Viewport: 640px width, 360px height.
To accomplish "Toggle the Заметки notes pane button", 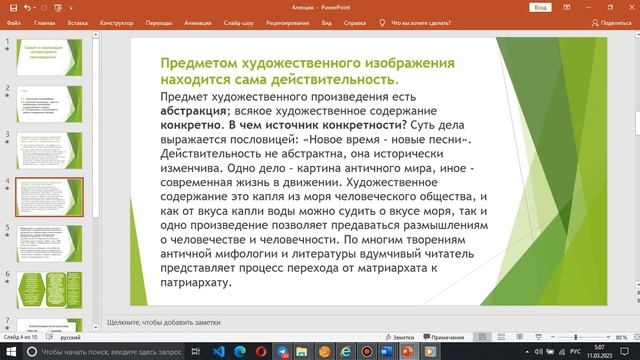I will [400, 337].
